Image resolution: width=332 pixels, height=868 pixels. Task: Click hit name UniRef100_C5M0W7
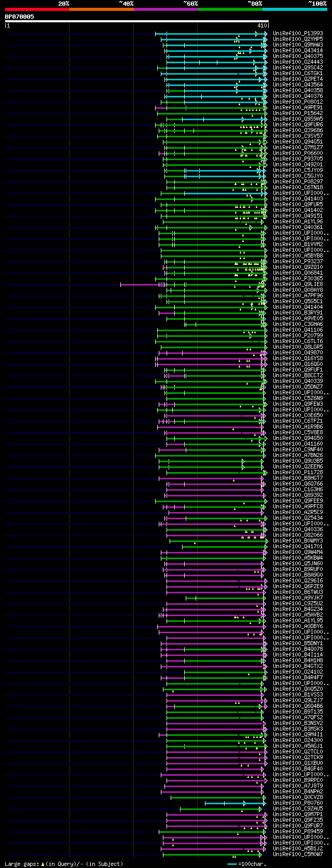click(298, 855)
